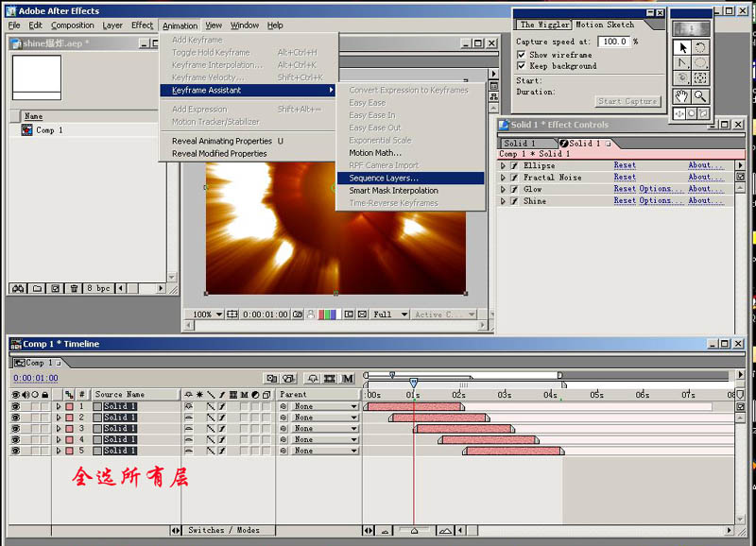Click region of interest icon in viewer

click(349, 315)
